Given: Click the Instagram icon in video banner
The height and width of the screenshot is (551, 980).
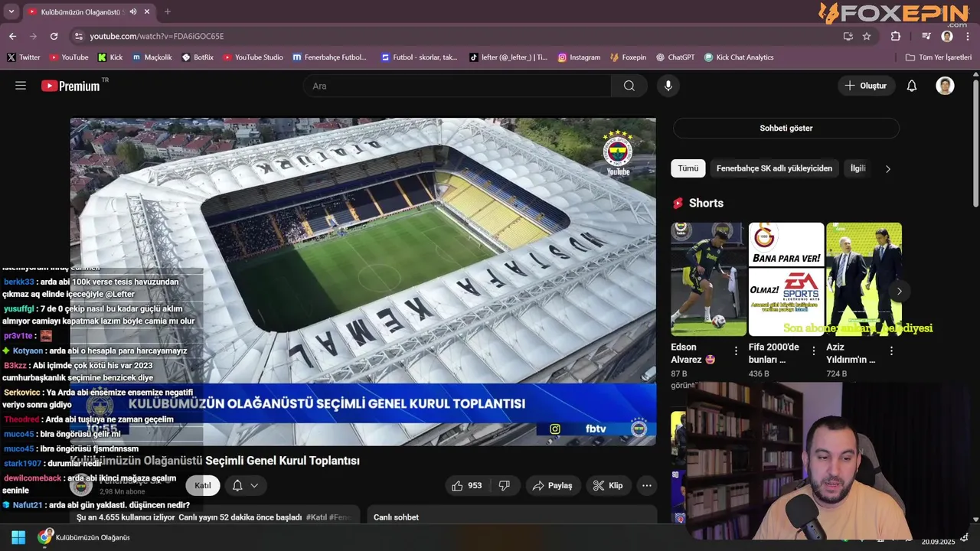Looking at the screenshot, I should (555, 429).
